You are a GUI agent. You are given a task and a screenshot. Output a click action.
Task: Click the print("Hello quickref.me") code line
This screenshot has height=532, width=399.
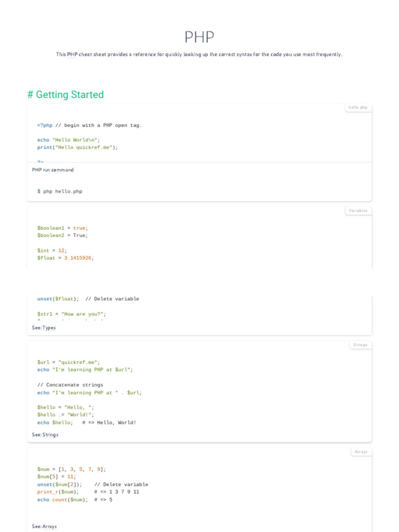[x=77, y=147]
